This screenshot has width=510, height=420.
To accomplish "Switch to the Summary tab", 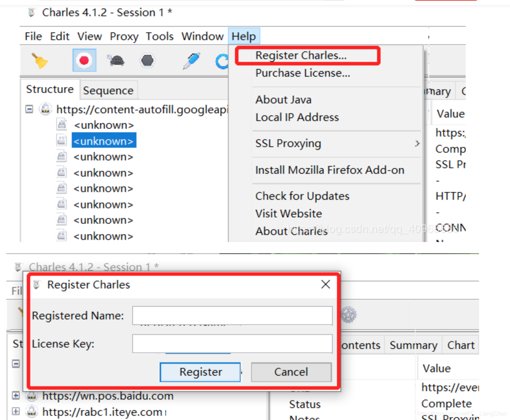I will tap(413, 345).
